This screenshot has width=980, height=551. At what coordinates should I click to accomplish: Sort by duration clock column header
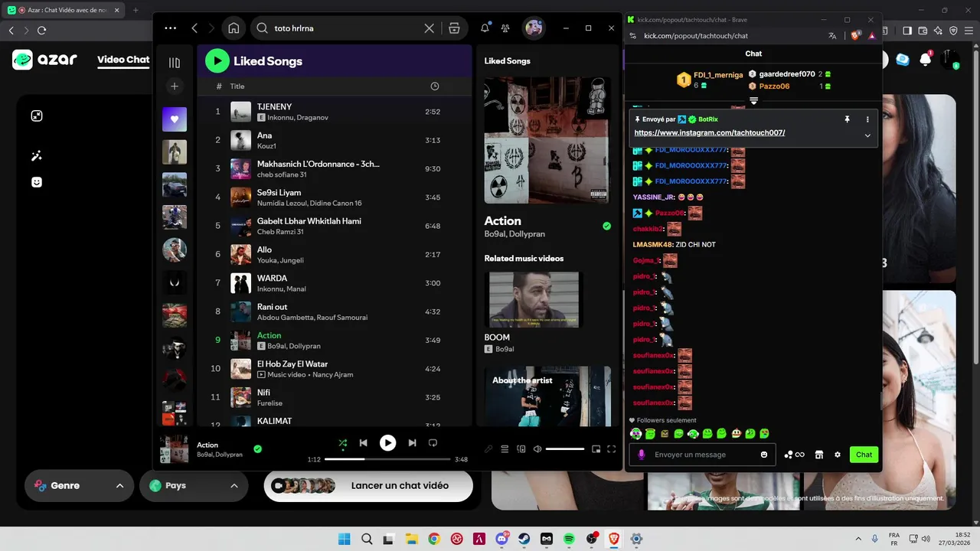pos(435,86)
